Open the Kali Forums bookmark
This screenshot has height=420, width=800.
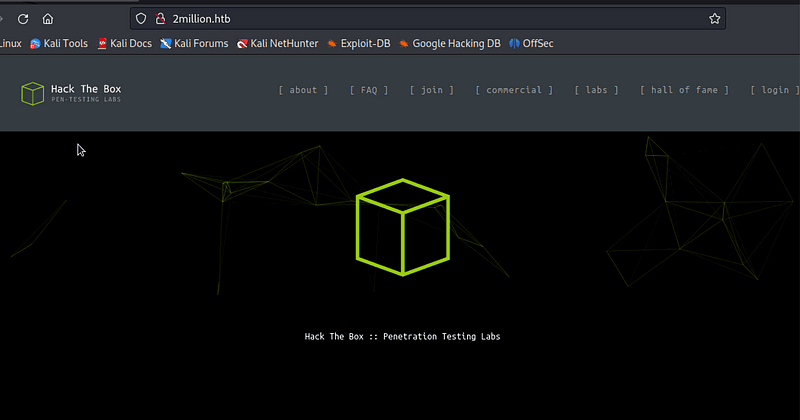click(x=194, y=44)
